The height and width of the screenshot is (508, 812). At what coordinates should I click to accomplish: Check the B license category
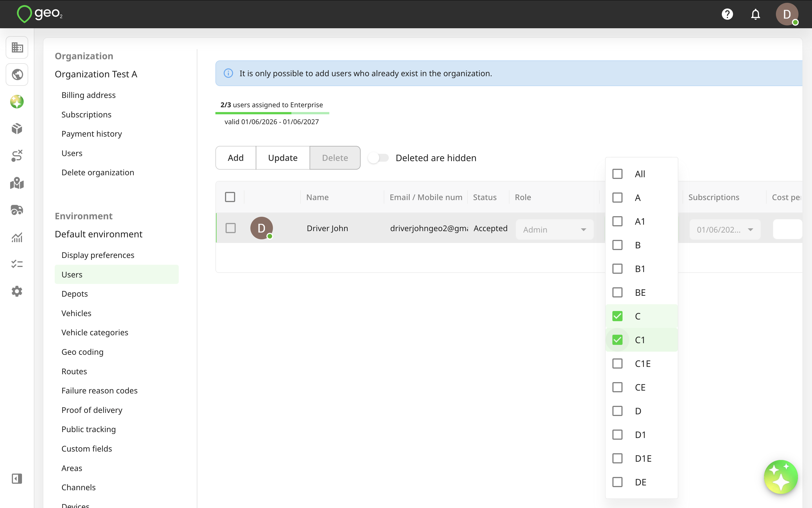coord(617,245)
